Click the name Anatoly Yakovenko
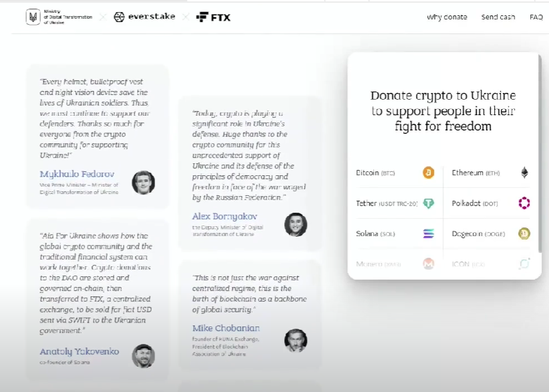Viewport: 549px width, 392px height. (80, 351)
